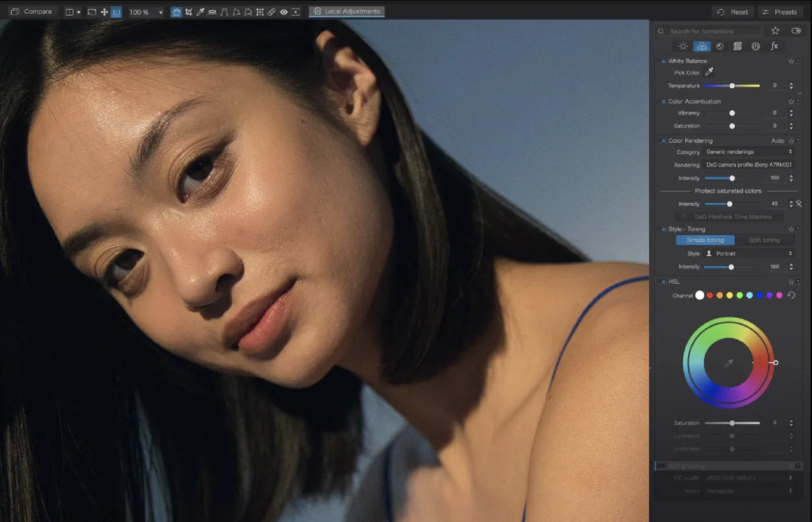Viewport: 812px width, 522px height.
Task: Disable the White Balance correction
Action: 663,62
